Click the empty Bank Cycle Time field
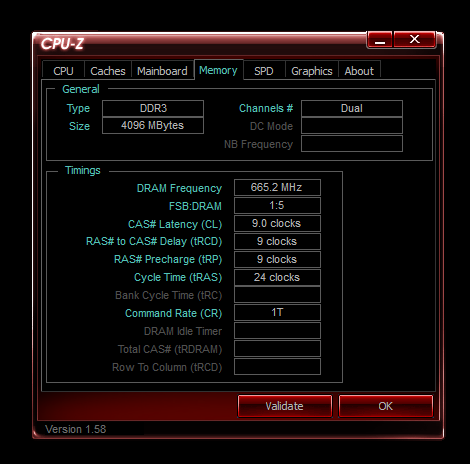470x464 pixels. pos(277,295)
